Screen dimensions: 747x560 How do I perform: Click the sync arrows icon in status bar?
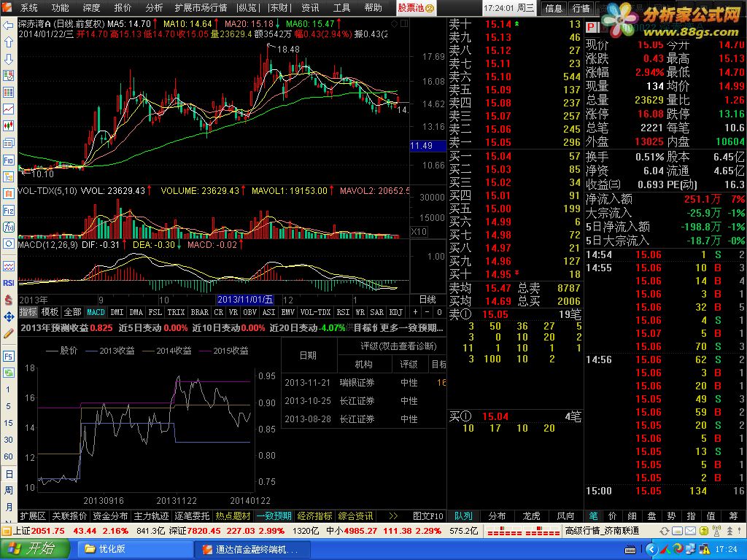coord(664,531)
